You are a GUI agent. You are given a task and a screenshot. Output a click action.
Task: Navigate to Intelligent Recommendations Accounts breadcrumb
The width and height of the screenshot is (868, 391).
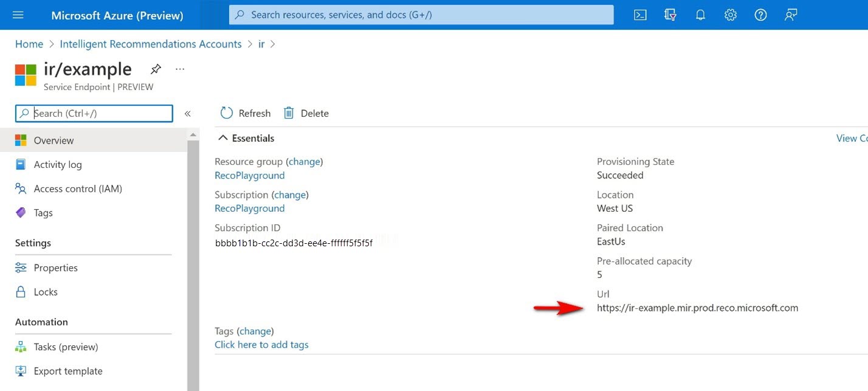[150, 44]
